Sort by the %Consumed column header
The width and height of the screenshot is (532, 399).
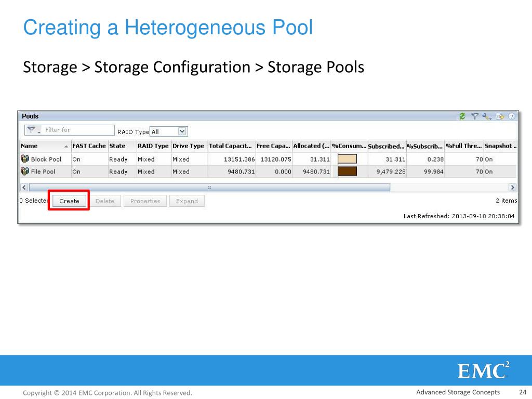[x=349, y=146]
